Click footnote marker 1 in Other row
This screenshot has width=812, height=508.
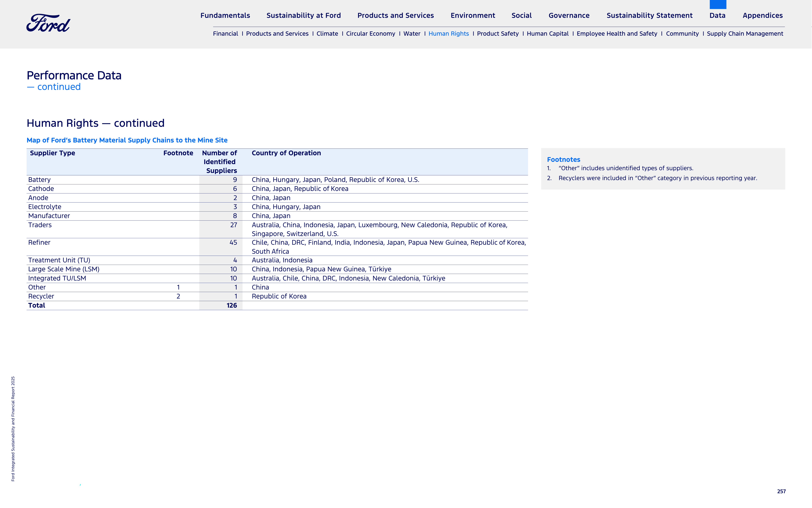(x=178, y=287)
